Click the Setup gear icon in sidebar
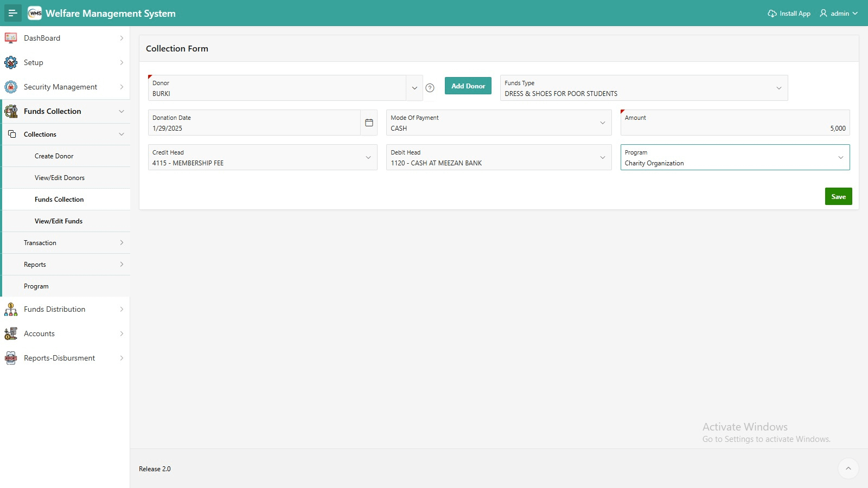This screenshot has width=868, height=488. coord(11,62)
